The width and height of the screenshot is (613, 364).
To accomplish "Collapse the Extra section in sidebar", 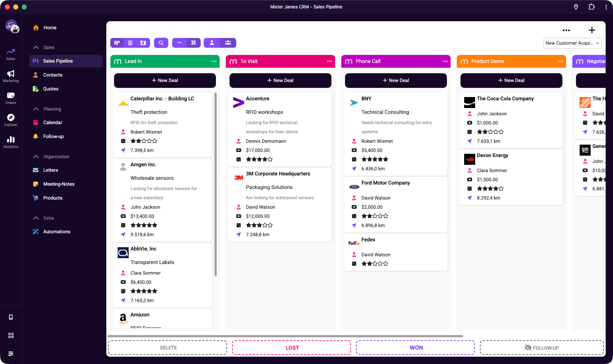I will pos(36,218).
